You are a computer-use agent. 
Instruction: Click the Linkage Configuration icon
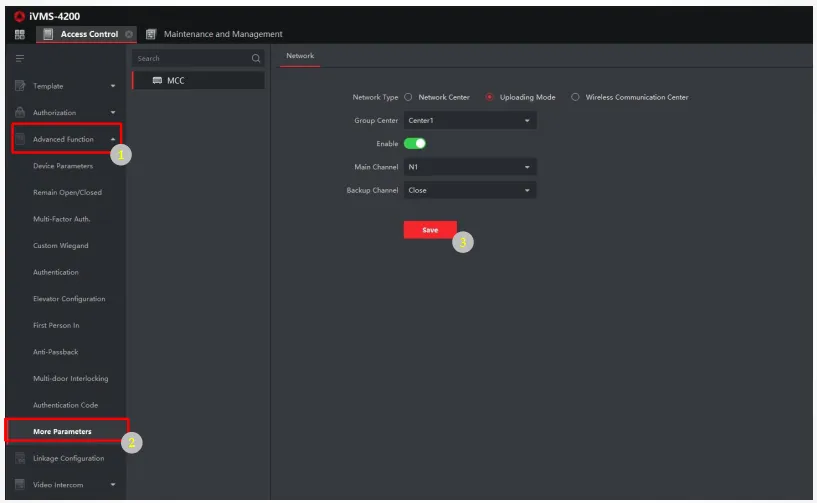[20, 458]
